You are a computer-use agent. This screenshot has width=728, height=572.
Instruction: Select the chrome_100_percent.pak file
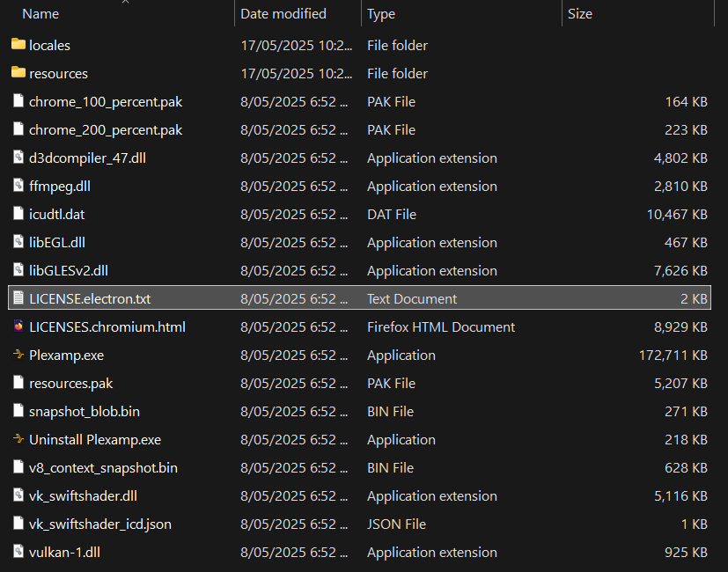pyautogui.click(x=106, y=102)
